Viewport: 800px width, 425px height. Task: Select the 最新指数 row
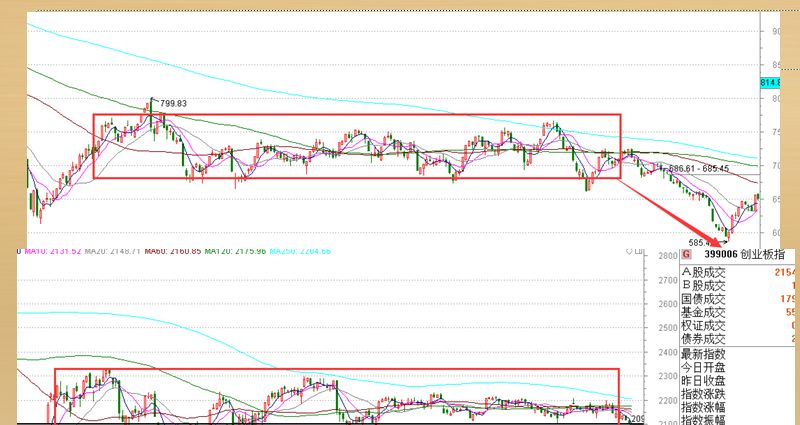(x=738, y=354)
